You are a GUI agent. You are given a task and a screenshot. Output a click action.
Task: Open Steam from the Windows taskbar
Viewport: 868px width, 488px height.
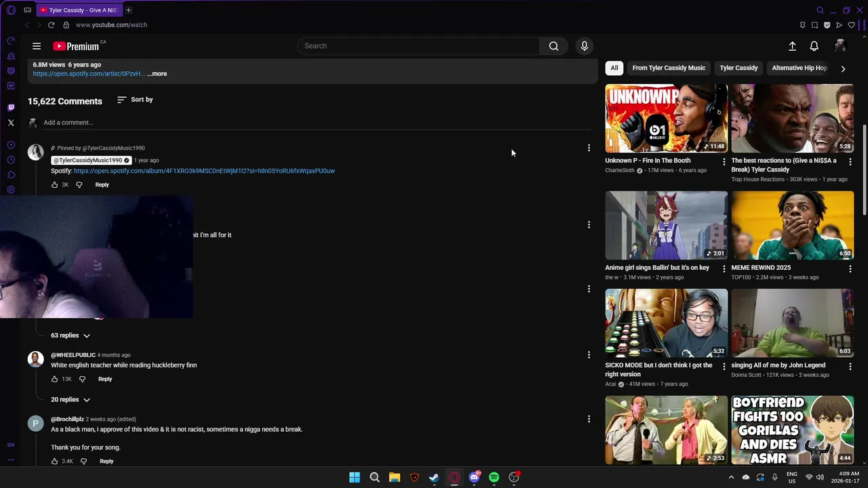click(x=434, y=477)
